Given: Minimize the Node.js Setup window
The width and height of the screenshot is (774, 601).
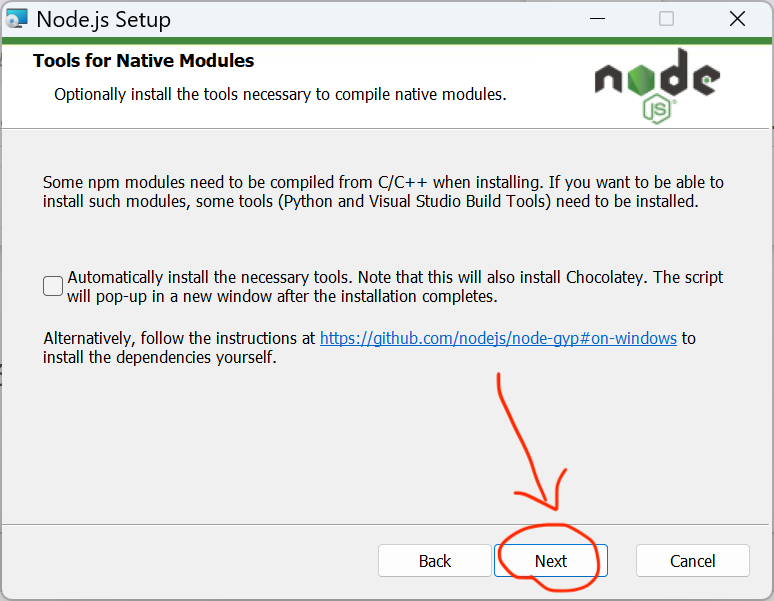Looking at the screenshot, I should pyautogui.click(x=596, y=19).
